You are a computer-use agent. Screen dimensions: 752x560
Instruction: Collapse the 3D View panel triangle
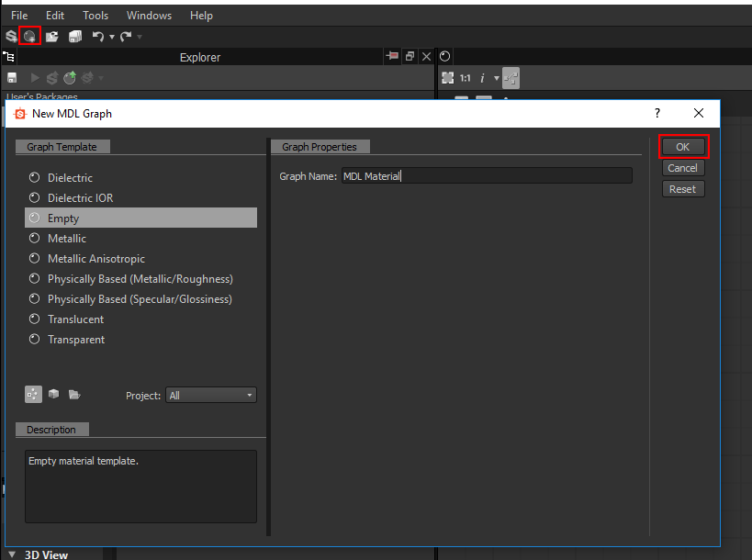tap(11, 554)
